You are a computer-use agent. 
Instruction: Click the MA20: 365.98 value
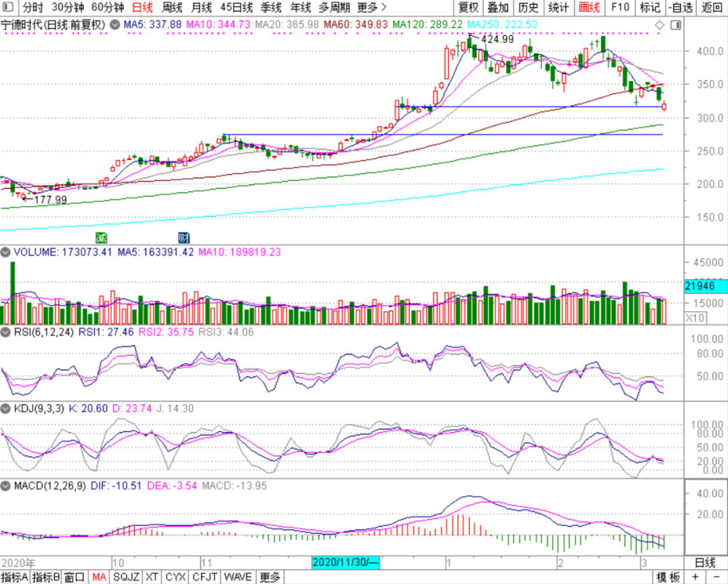coord(287,24)
